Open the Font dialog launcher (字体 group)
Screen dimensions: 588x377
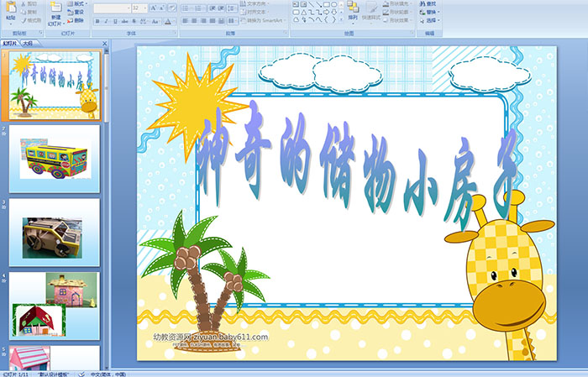[175, 33]
